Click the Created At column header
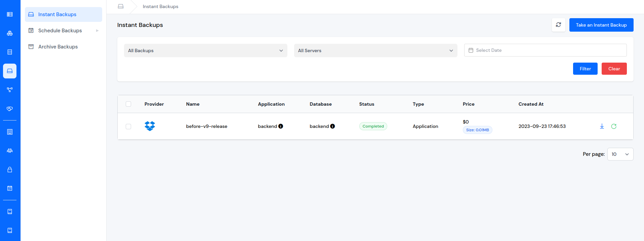This screenshot has height=241, width=644. pos(531,104)
